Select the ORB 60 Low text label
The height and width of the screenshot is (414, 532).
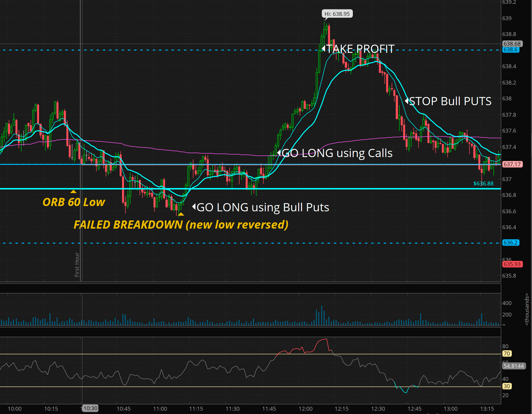click(x=73, y=202)
